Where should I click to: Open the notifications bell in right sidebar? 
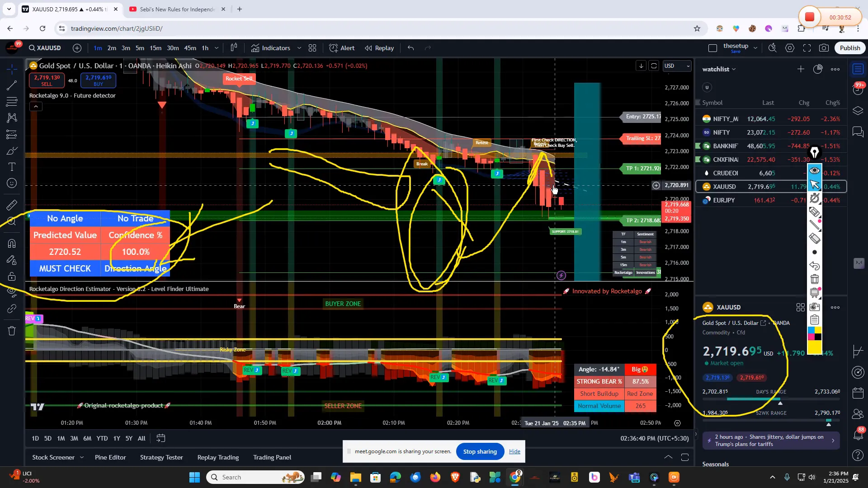pos(858,435)
